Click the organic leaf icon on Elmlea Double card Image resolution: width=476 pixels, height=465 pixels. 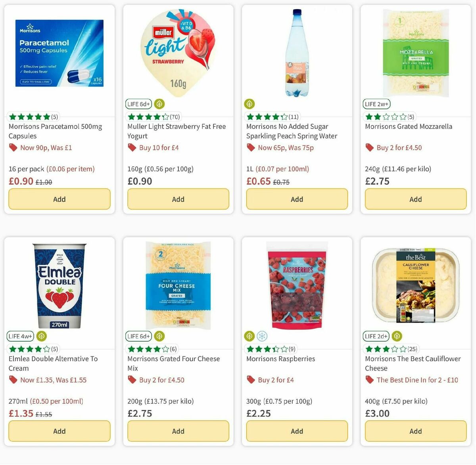[x=42, y=336]
